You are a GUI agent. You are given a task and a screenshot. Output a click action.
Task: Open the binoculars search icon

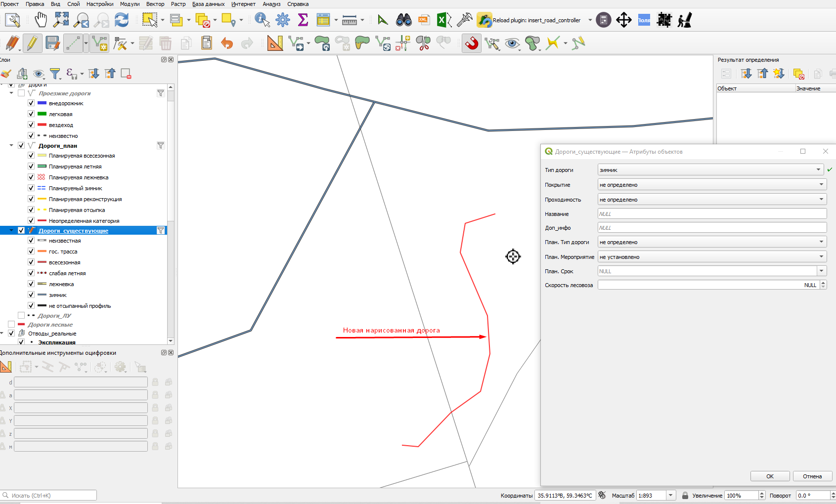[403, 20]
